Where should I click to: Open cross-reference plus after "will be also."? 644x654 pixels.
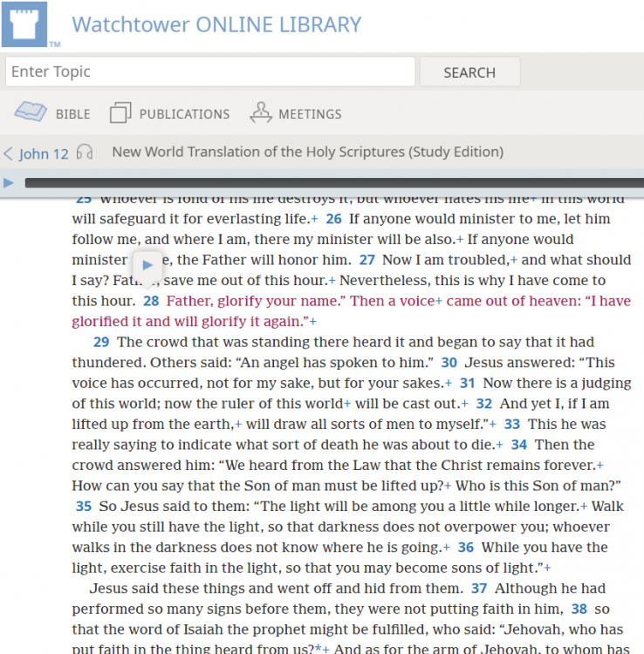click(x=460, y=240)
